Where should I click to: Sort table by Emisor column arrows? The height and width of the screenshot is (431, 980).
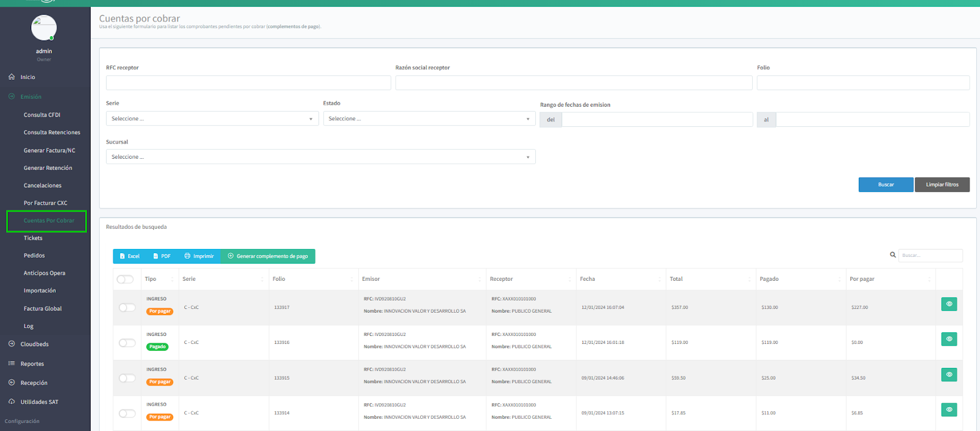(480, 280)
